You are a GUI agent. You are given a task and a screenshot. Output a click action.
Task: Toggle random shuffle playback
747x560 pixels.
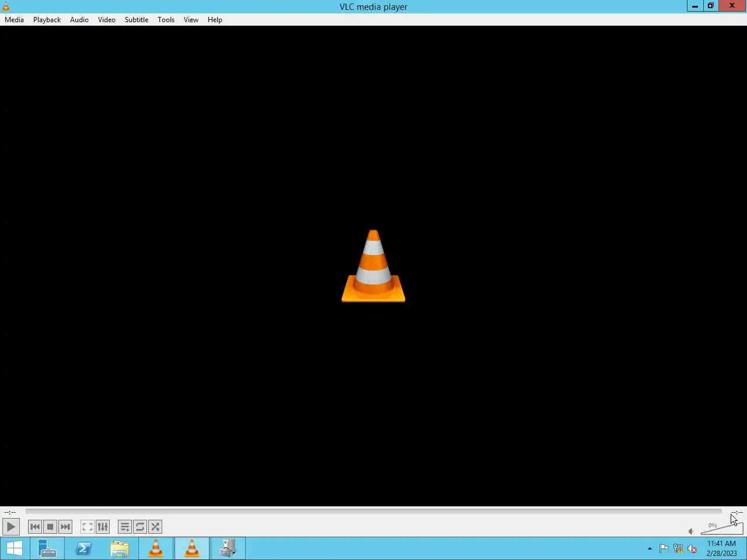tap(155, 527)
